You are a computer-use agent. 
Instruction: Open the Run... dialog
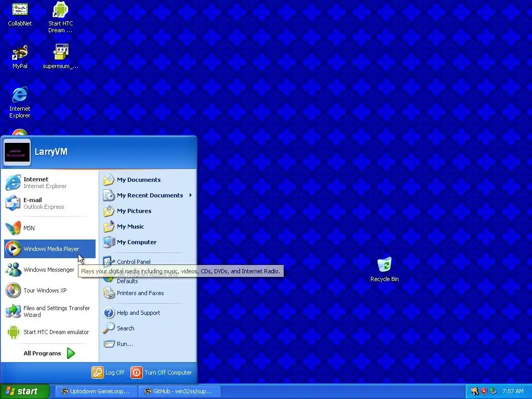tap(148, 344)
